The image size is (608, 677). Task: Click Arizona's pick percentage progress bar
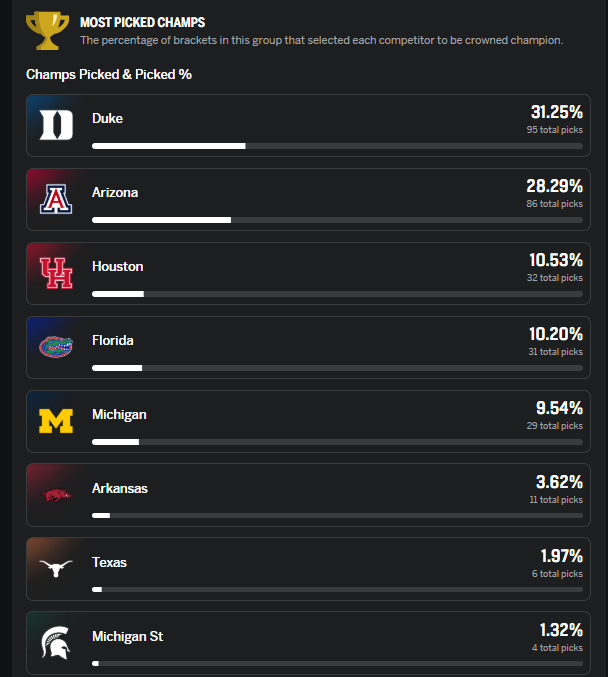337,220
